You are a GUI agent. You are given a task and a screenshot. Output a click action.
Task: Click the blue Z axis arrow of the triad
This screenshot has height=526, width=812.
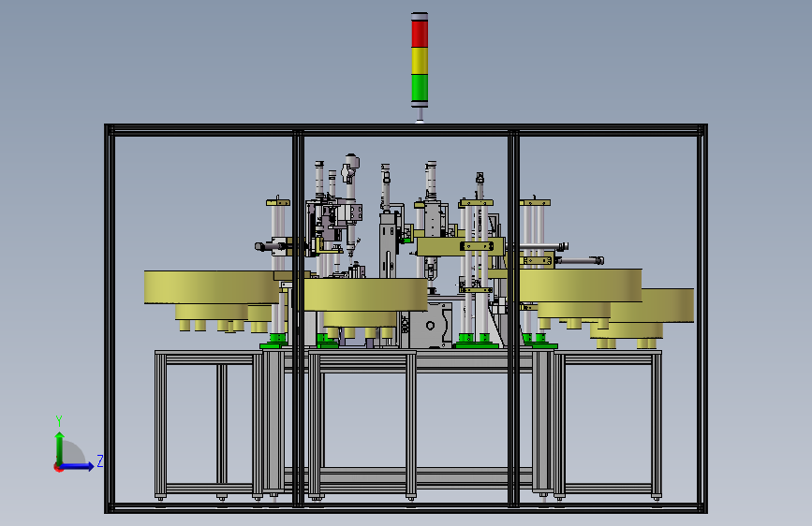(x=77, y=466)
